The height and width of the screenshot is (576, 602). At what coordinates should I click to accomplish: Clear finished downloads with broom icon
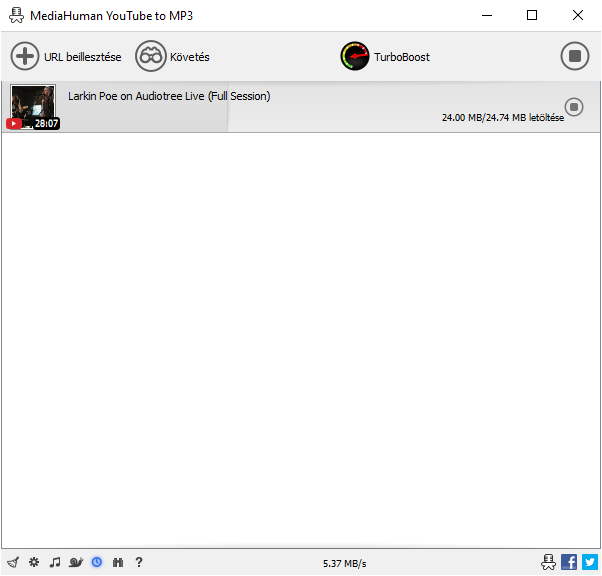13,563
